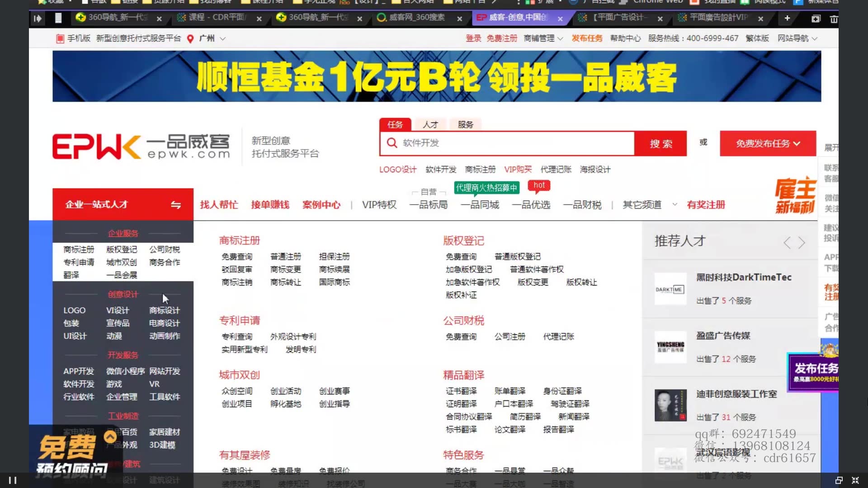Switch to the first 360导航 tab
Screen dimensions: 868x488
point(118,18)
